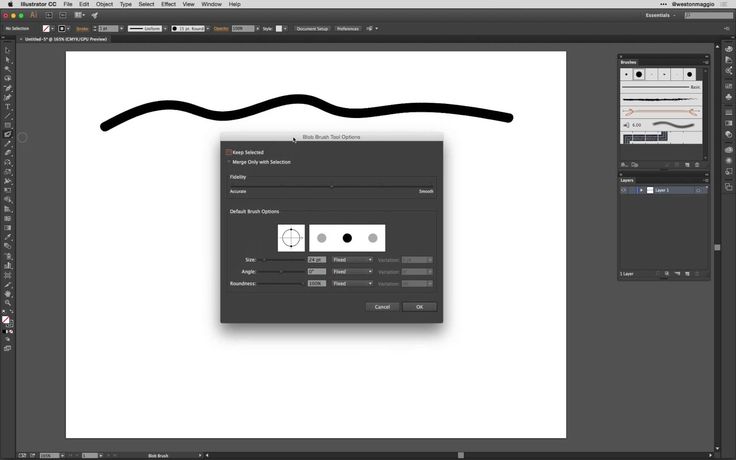736x460 pixels.
Task: Select the Eraser tool
Action: [x=8, y=153]
